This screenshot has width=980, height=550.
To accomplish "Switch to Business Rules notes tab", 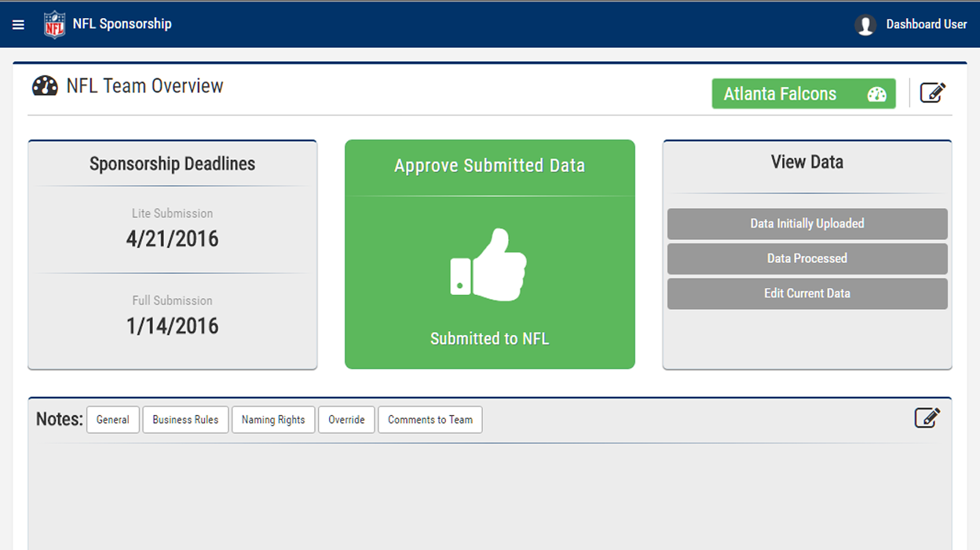I will click(185, 420).
